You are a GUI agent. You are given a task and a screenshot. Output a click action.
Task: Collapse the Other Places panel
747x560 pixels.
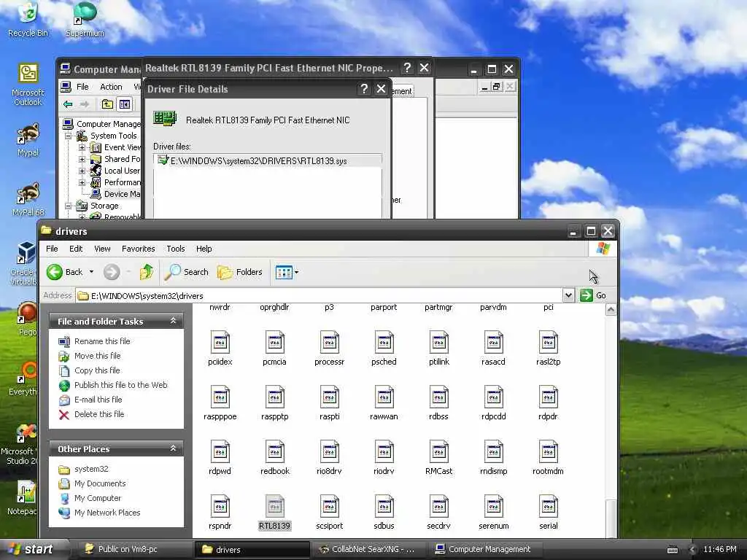173,448
